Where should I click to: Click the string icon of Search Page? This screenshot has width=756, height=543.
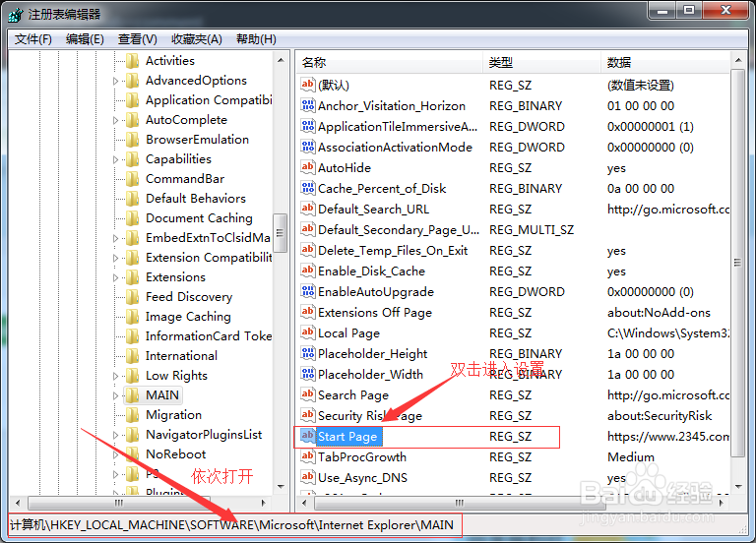tap(307, 395)
